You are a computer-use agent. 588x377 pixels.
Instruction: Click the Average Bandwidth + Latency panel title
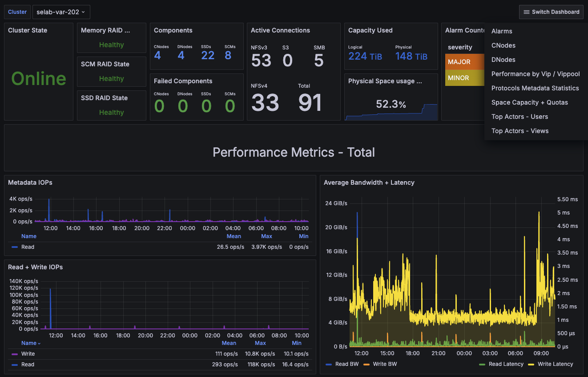pyautogui.click(x=369, y=182)
